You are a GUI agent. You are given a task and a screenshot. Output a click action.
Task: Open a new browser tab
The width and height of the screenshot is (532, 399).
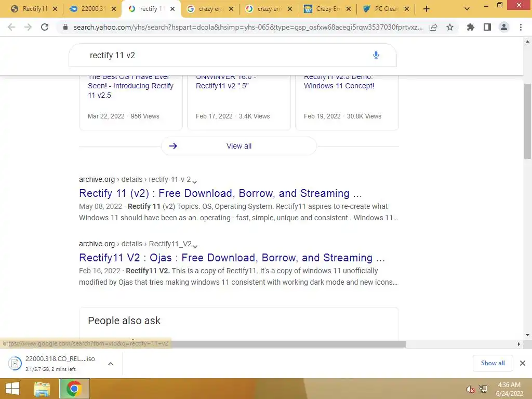(x=427, y=9)
